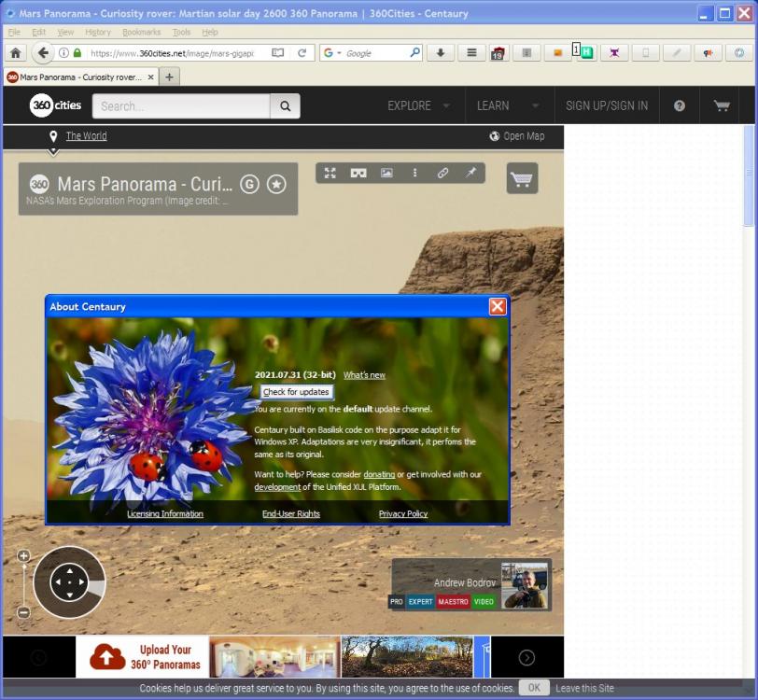Enter fullscreen mode on the panorama viewer
Screen dimensions: 758x700
point(330,173)
